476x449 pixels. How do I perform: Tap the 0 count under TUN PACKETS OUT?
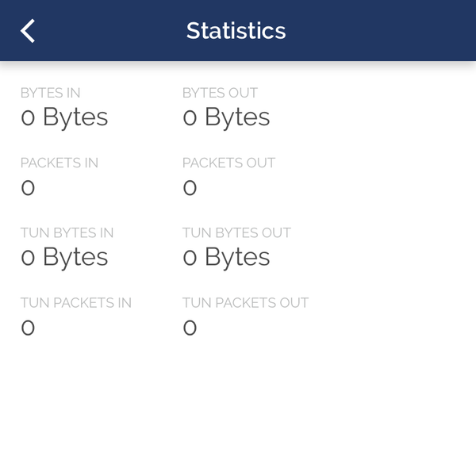click(190, 328)
